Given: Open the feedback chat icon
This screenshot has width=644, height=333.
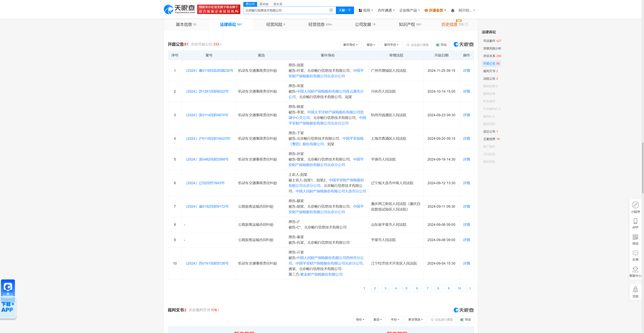Looking at the screenshot, I should [x=635, y=256].
